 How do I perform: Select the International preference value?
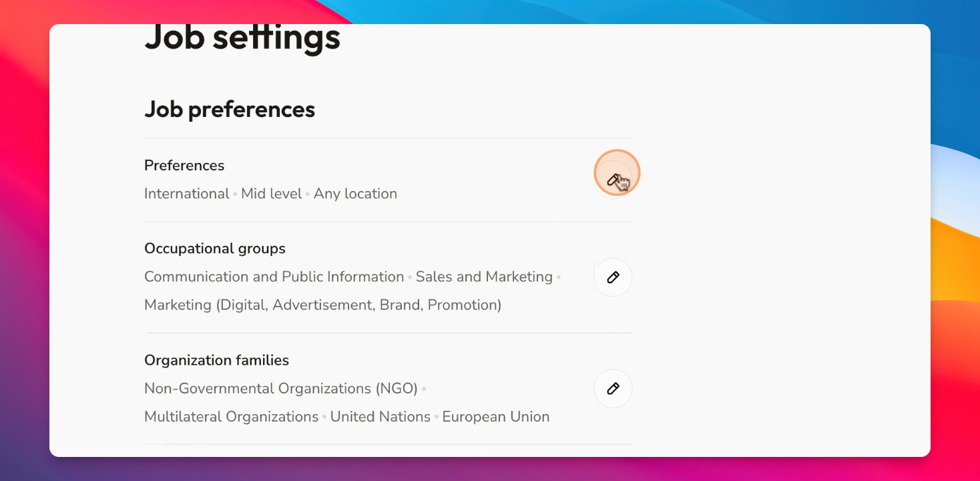tap(187, 194)
